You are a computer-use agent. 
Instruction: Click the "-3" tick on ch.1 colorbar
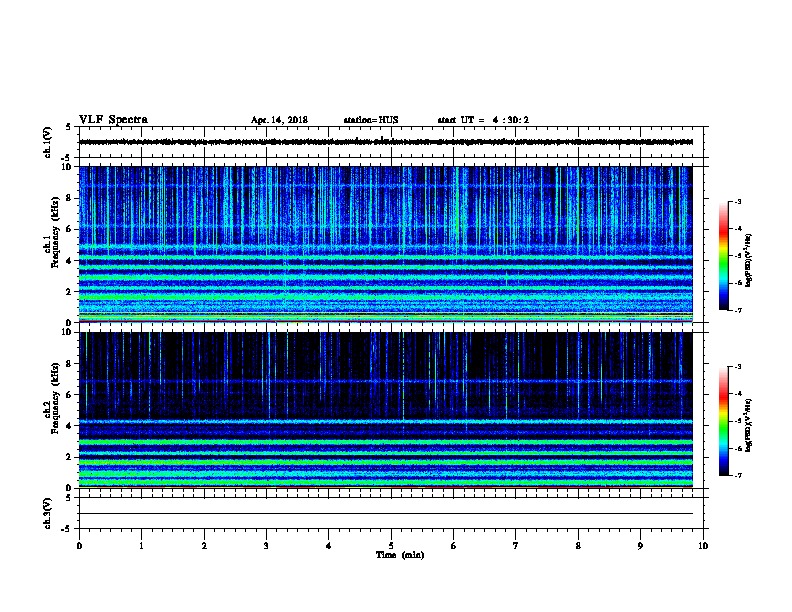(x=738, y=202)
